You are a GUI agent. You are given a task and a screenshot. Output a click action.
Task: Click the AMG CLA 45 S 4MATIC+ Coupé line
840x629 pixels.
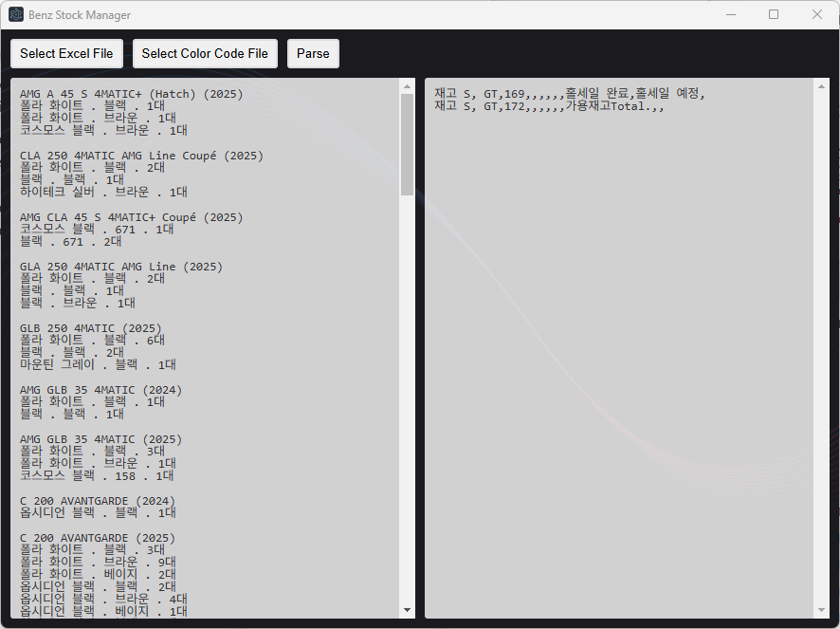[131, 217]
